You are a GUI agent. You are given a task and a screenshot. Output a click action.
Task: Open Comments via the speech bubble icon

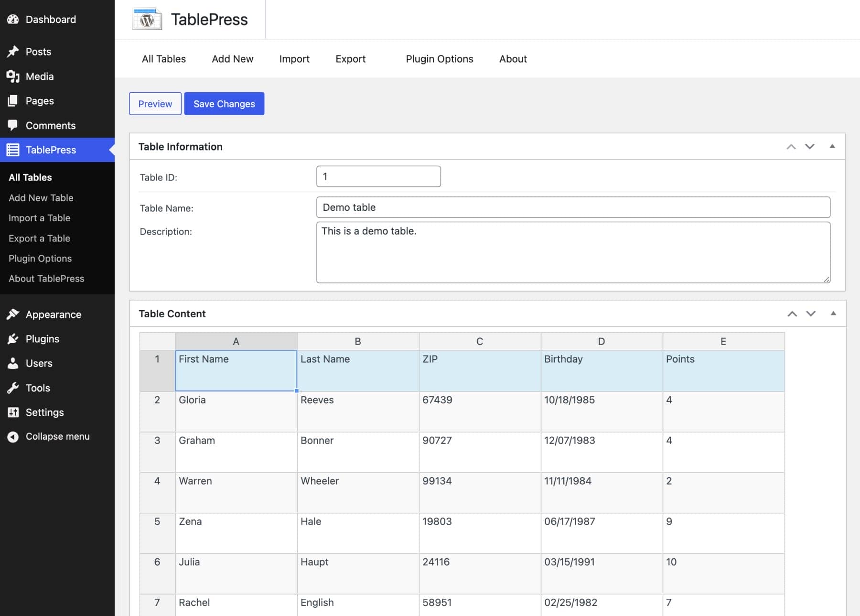point(14,125)
